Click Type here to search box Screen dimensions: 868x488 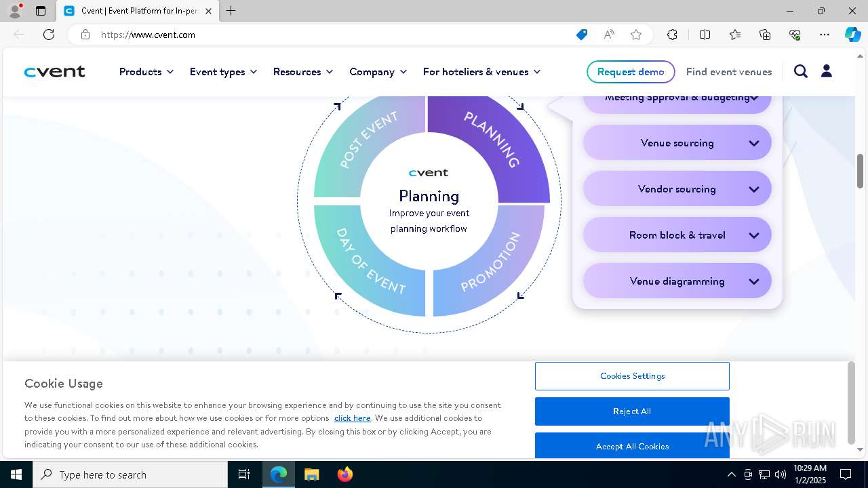(x=130, y=474)
